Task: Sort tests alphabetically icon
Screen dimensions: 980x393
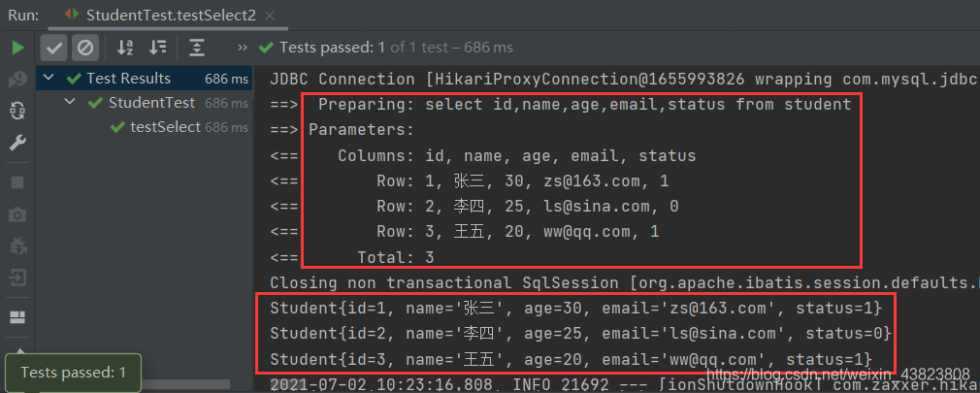Action: click(125, 48)
